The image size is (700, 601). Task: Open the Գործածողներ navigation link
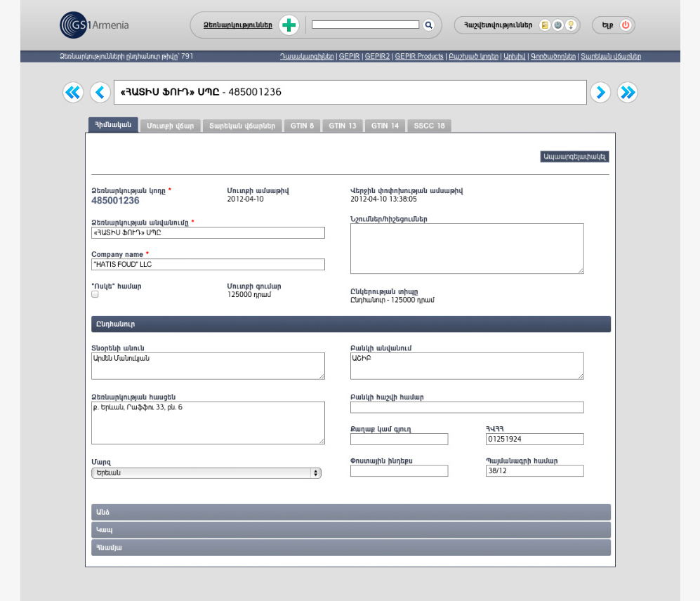(553, 56)
